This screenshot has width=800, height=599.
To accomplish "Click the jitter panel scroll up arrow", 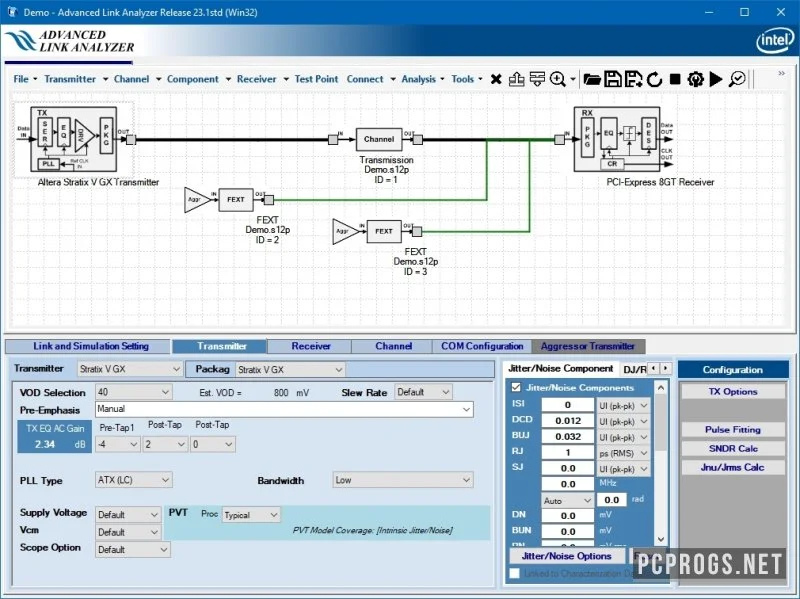I will click(x=661, y=387).
